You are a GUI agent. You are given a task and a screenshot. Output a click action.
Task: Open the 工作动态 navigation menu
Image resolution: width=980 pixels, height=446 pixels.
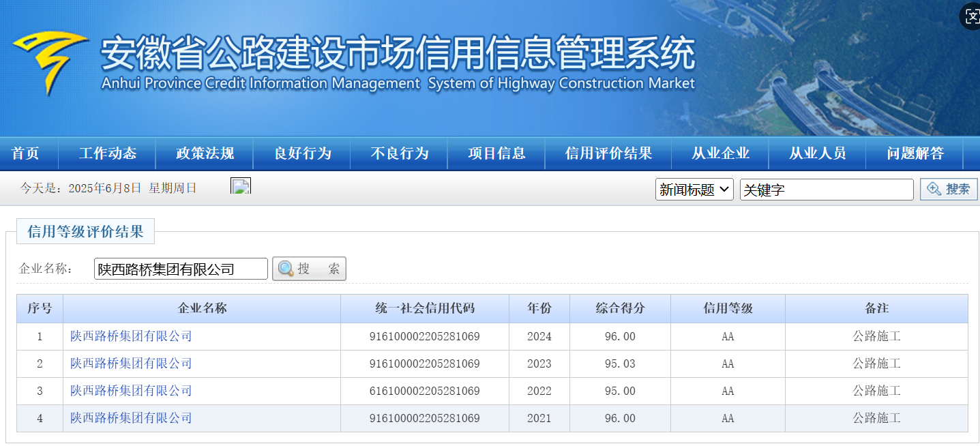coord(107,153)
